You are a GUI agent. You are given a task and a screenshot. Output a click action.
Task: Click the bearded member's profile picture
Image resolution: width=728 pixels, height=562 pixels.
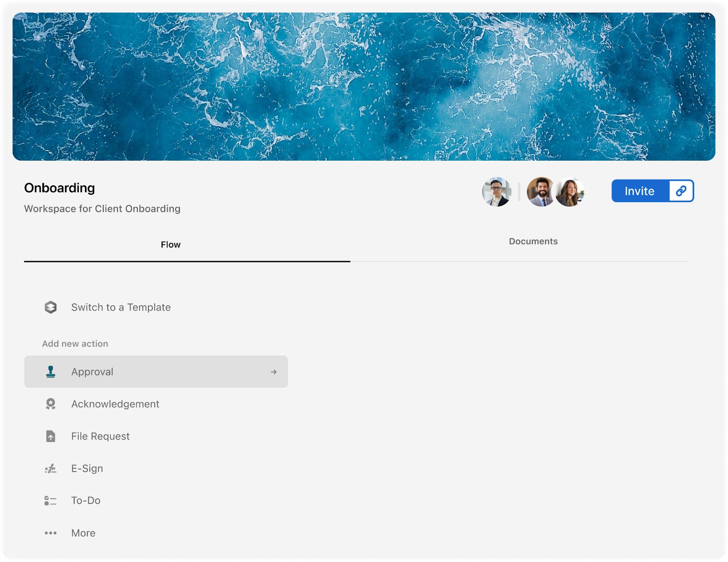(541, 192)
